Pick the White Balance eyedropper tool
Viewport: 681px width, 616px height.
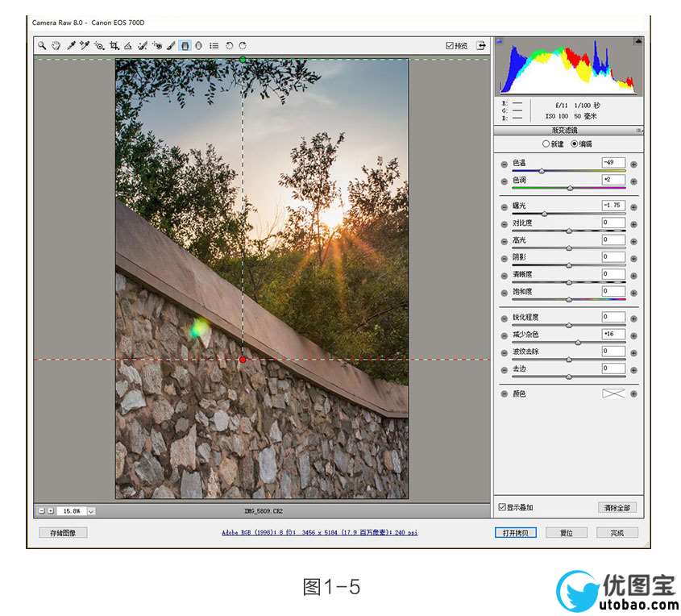72,46
